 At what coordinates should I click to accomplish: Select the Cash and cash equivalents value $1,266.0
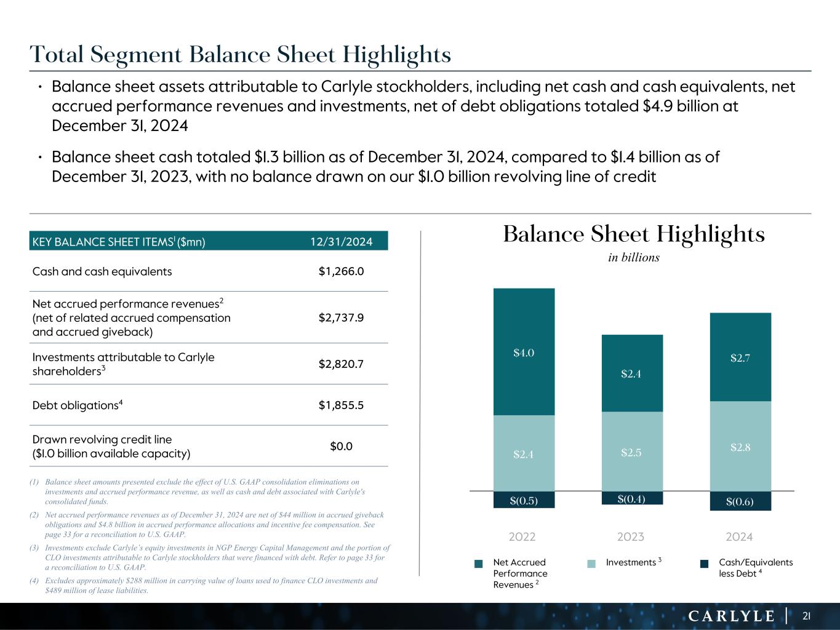tap(340, 271)
